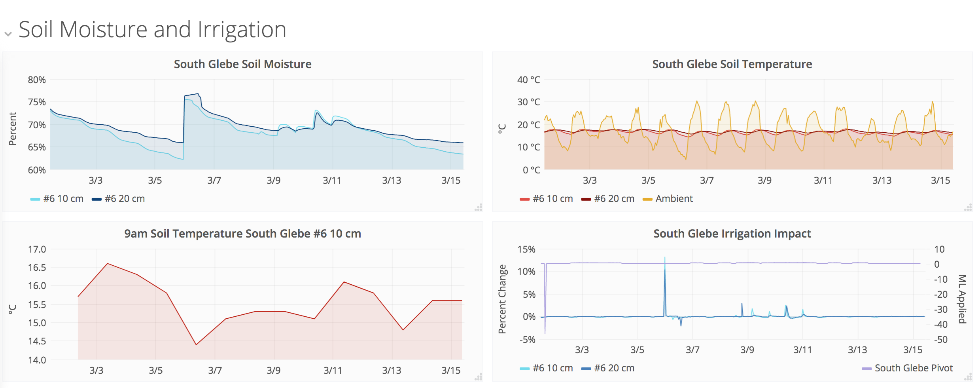This screenshot has width=980, height=388.
Task: Toggle the #6 20 cm series in the Soil Moisture legend
Action: pos(125,199)
